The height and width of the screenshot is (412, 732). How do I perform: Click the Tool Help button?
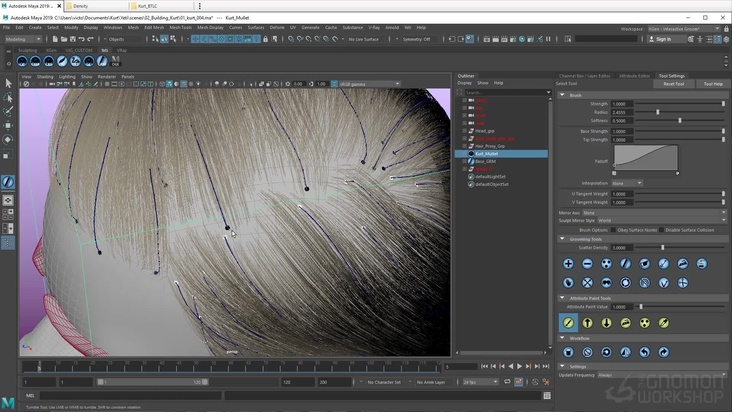(713, 84)
